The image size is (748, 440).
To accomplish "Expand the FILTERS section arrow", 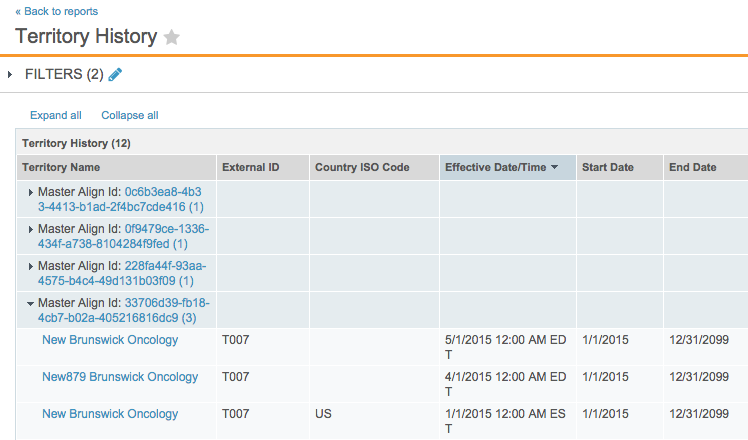I will [x=10, y=74].
